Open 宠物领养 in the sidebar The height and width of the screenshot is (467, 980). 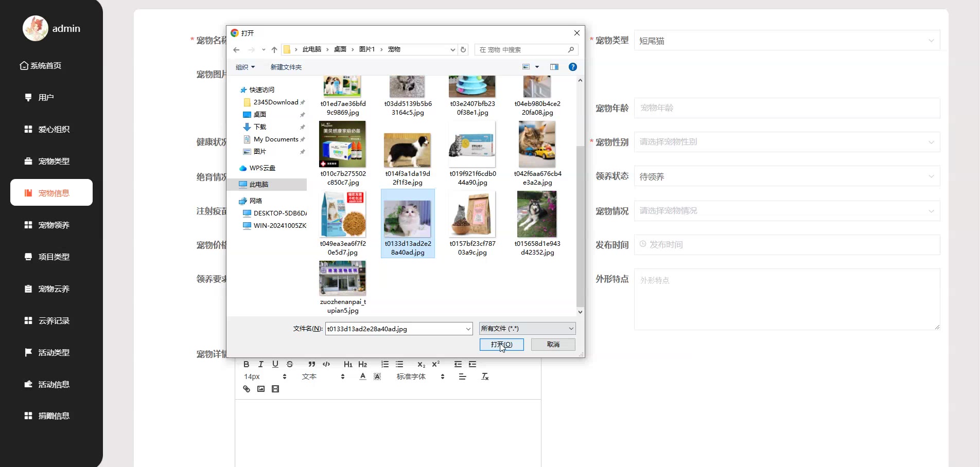click(54, 225)
